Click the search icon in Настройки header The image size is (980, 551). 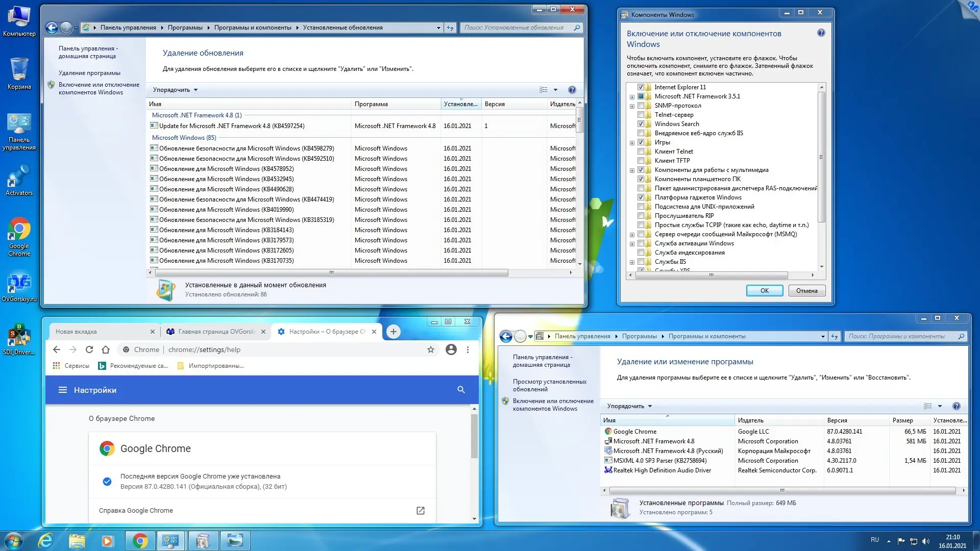461,390
